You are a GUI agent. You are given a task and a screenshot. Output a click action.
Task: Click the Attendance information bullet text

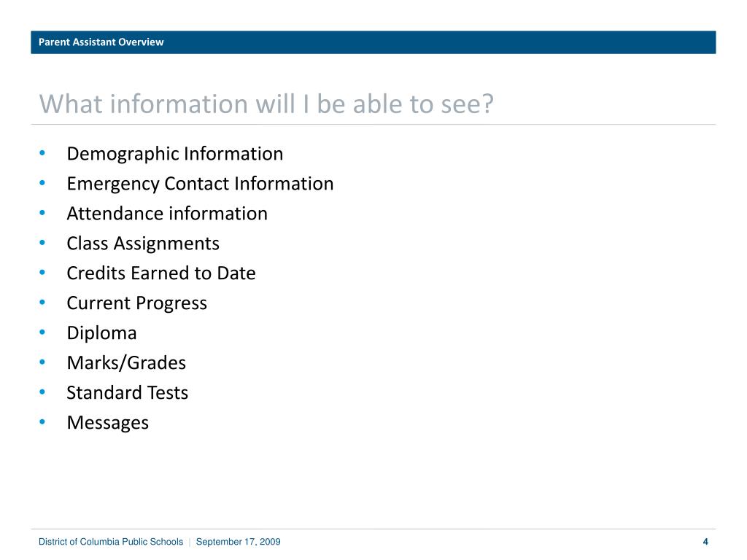[x=167, y=214]
